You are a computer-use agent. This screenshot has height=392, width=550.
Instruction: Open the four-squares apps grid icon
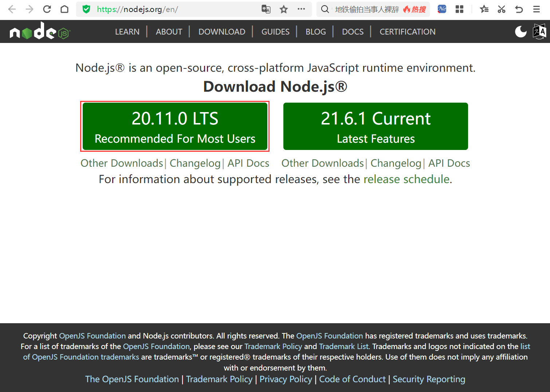[459, 9]
